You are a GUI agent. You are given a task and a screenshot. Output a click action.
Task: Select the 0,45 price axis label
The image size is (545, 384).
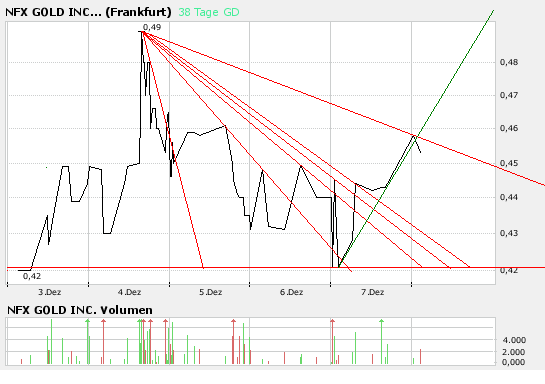click(509, 163)
